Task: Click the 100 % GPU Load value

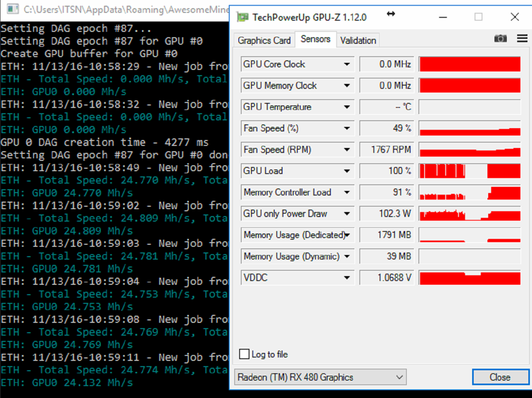Action: coord(387,171)
